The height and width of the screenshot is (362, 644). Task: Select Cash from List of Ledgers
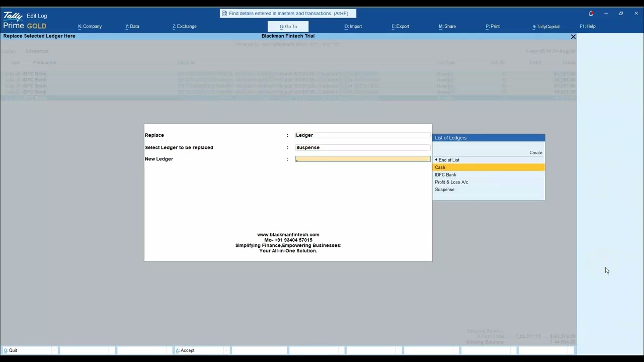[x=489, y=167]
